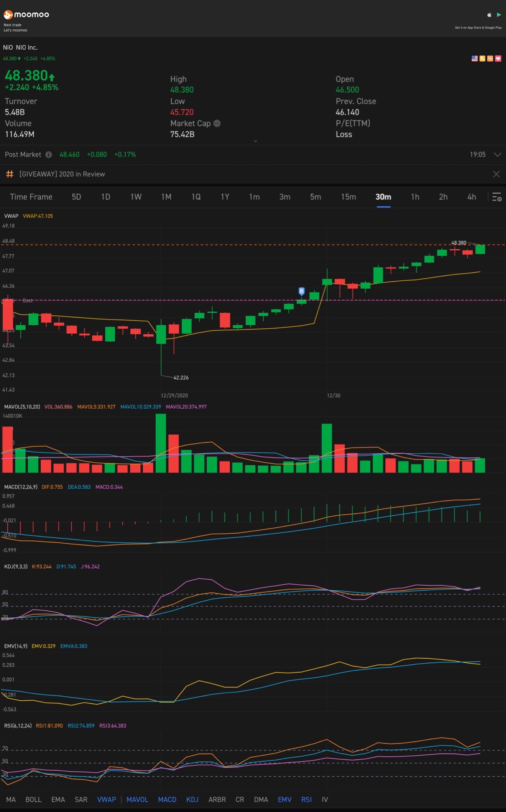Open the Time Frame selector
The width and height of the screenshot is (506, 812).
click(31, 197)
